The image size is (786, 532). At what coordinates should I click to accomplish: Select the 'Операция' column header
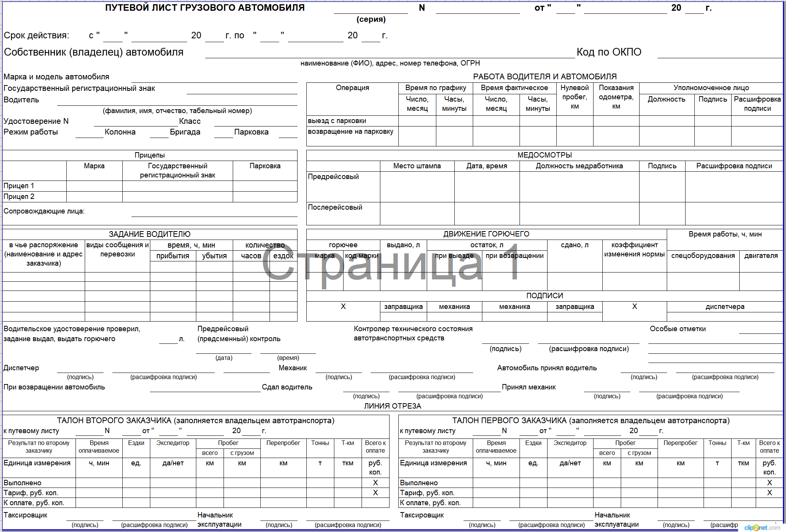tap(352, 88)
